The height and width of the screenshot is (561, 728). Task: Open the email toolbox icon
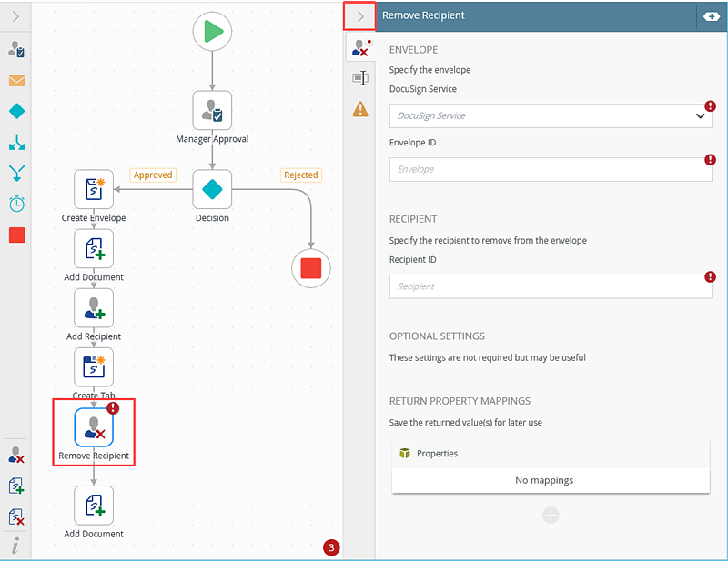coord(16,80)
